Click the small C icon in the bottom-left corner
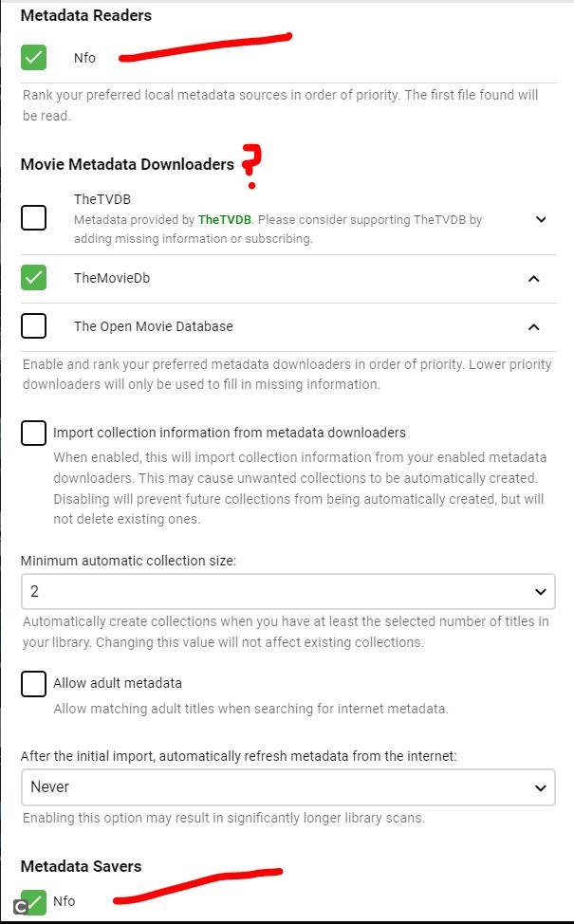 21,907
